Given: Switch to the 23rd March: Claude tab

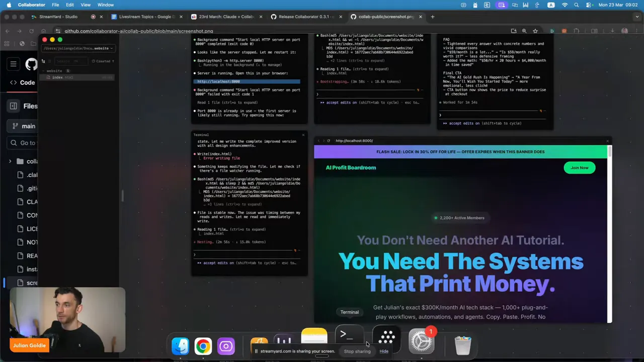Looking at the screenshot, I should click(226, 17).
